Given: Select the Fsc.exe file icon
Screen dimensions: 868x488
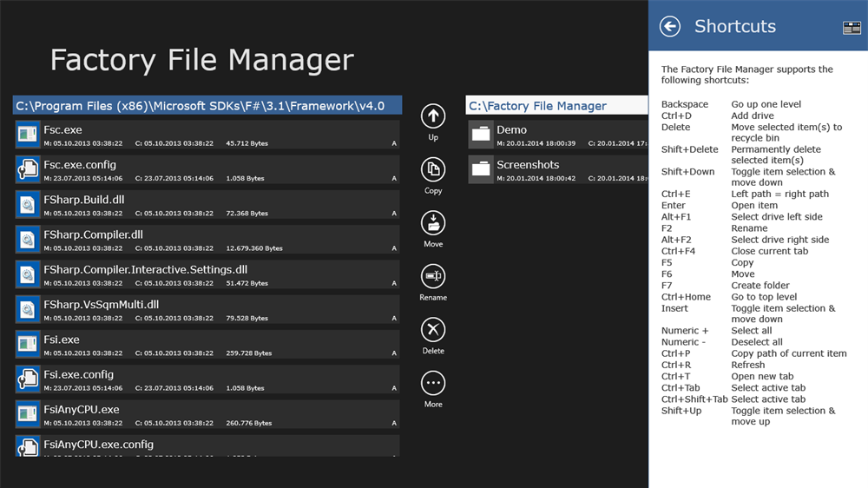Looking at the screenshot, I should click(28, 135).
